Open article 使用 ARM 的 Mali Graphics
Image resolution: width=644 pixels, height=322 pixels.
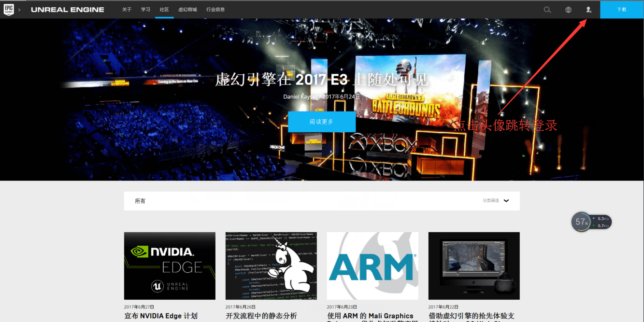click(371, 316)
